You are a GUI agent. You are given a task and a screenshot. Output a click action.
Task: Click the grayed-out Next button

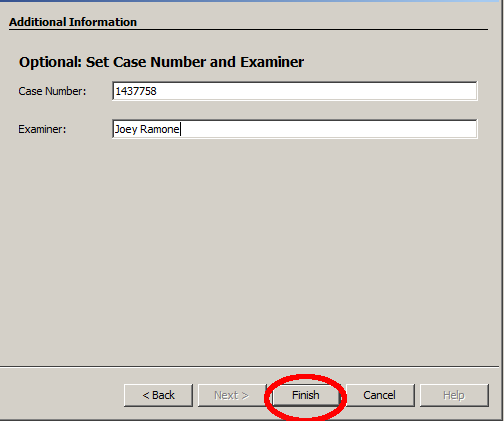[x=232, y=395]
